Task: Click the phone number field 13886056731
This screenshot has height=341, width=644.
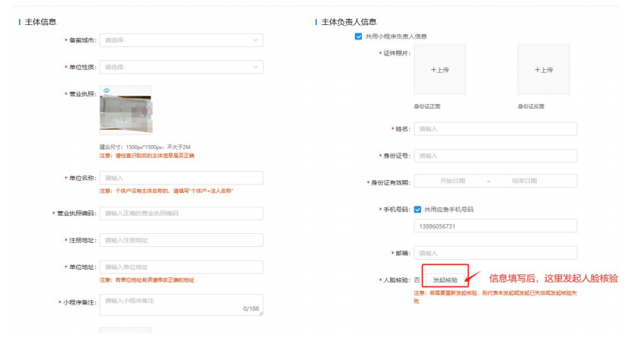Action: [495, 226]
